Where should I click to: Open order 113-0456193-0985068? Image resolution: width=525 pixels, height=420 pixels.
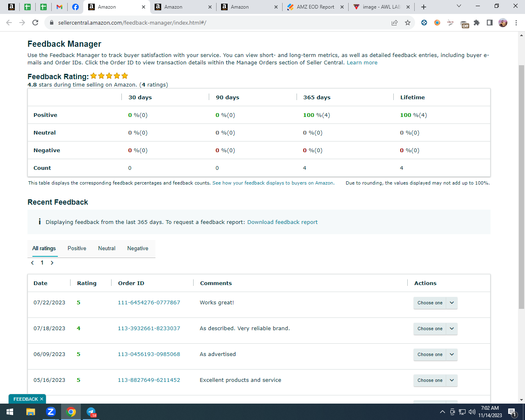(x=149, y=354)
